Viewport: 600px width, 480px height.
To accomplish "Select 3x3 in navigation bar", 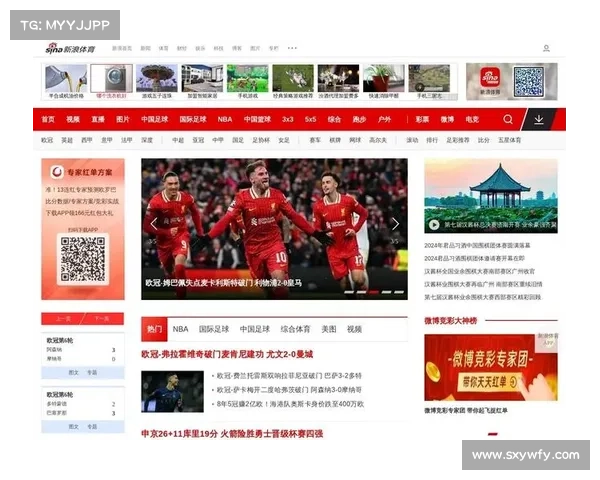I will coord(288,119).
